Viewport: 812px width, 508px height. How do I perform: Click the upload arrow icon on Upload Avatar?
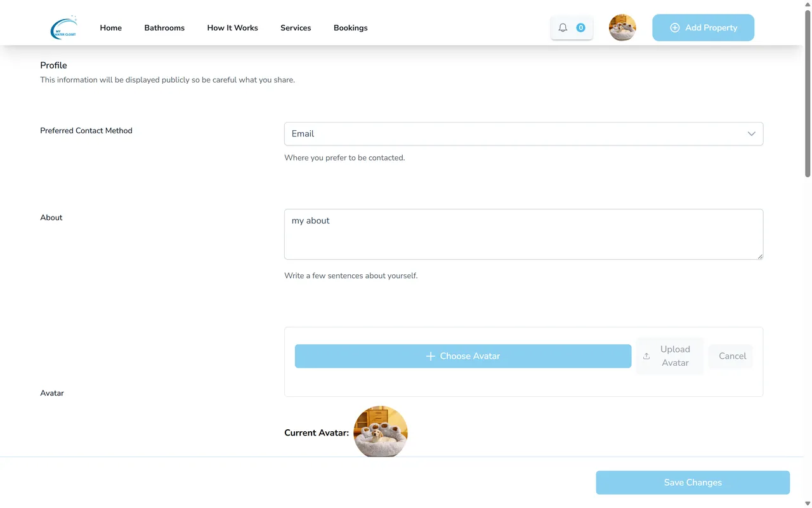pyautogui.click(x=646, y=356)
